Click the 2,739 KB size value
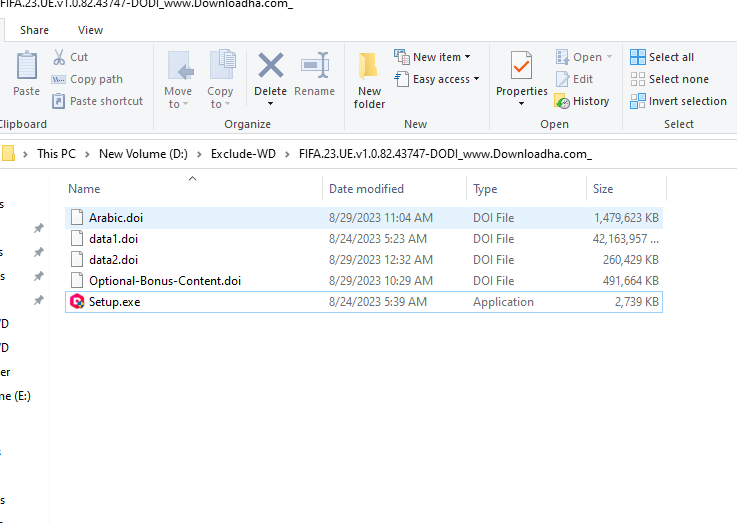 [x=637, y=302]
